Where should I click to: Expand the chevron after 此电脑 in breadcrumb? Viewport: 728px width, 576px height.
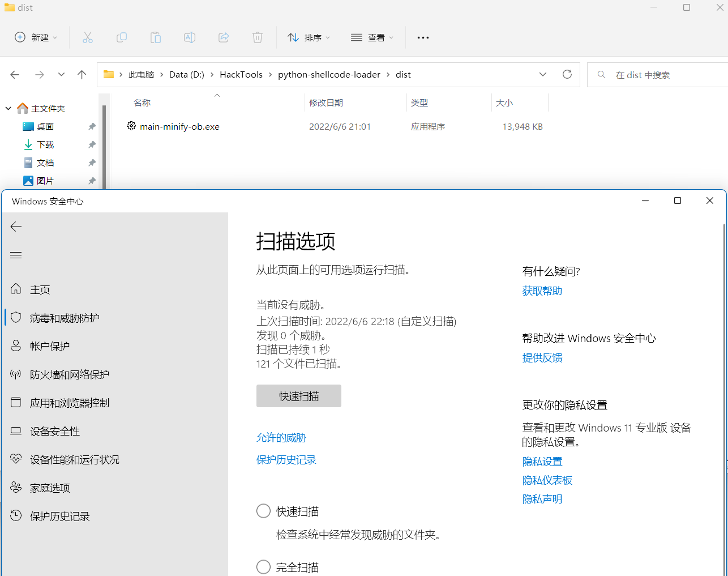(x=162, y=75)
